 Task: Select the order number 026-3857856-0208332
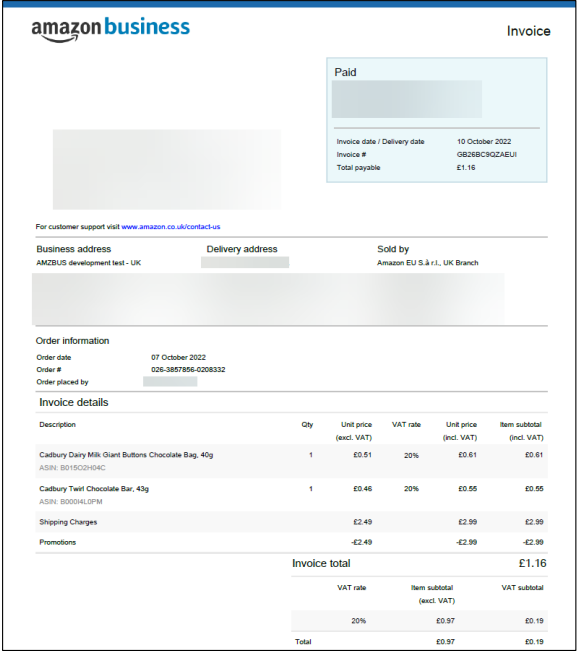coord(188,370)
